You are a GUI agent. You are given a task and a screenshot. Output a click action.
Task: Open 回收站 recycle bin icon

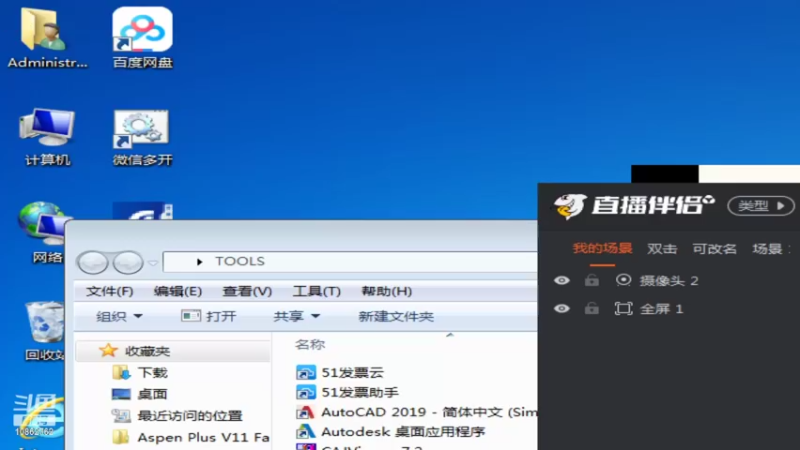pyautogui.click(x=45, y=331)
